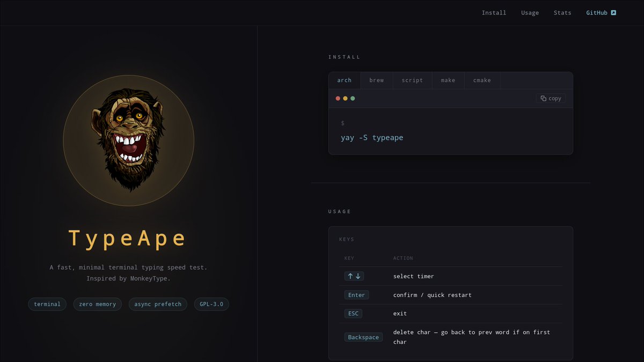Click the KEY column header
644x362 pixels.
[x=349, y=258]
